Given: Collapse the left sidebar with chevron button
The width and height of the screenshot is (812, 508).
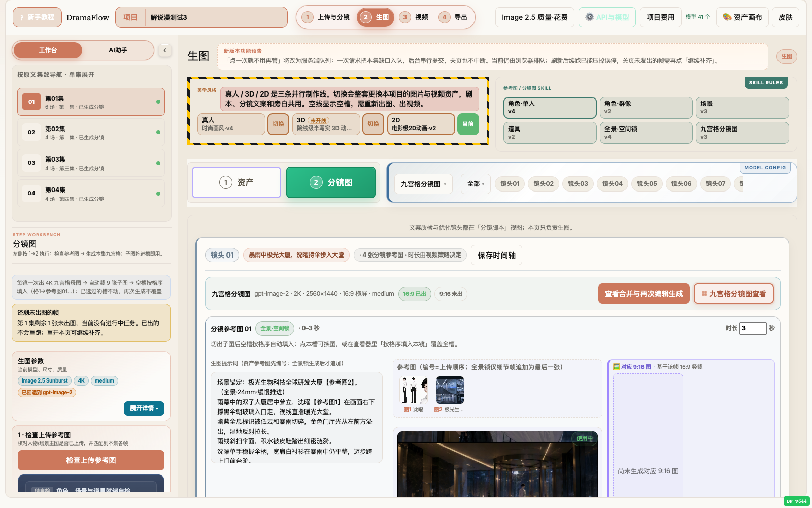Looking at the screenshot, I should (x=164, y=50).
